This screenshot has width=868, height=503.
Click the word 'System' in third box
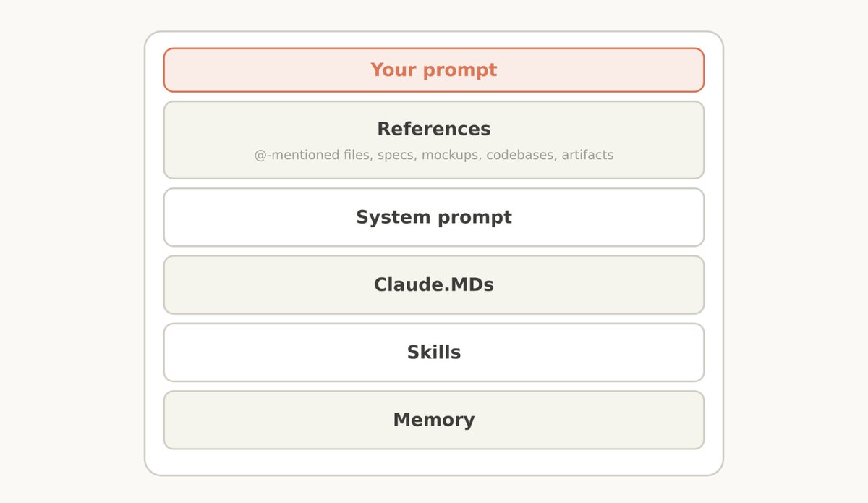click(388, 217)
